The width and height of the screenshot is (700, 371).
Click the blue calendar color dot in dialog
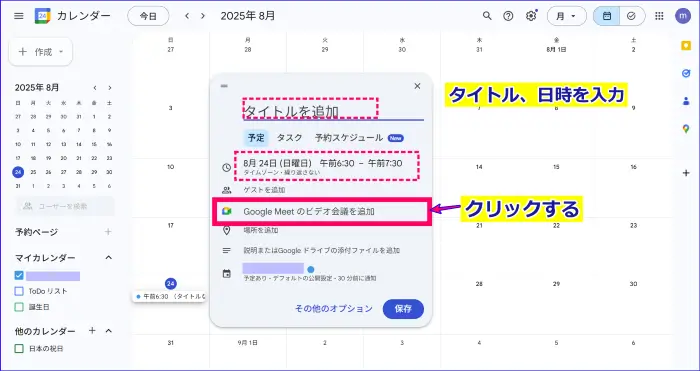point(311,269)
